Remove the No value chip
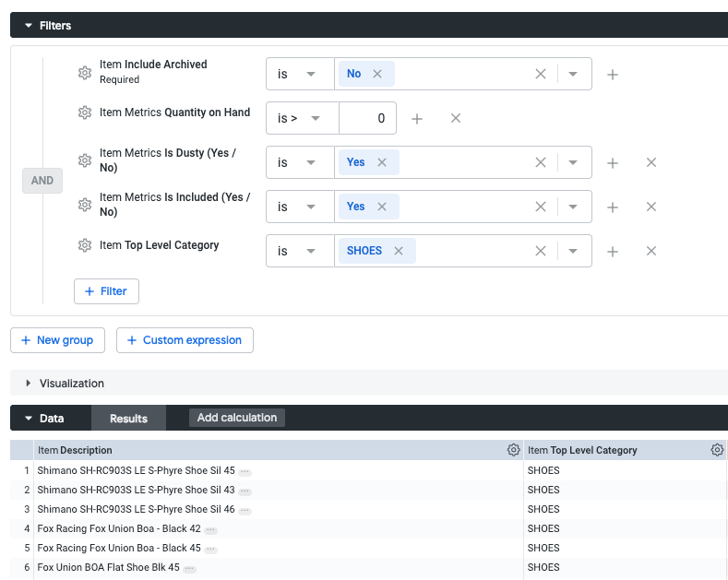 (377, 74)
